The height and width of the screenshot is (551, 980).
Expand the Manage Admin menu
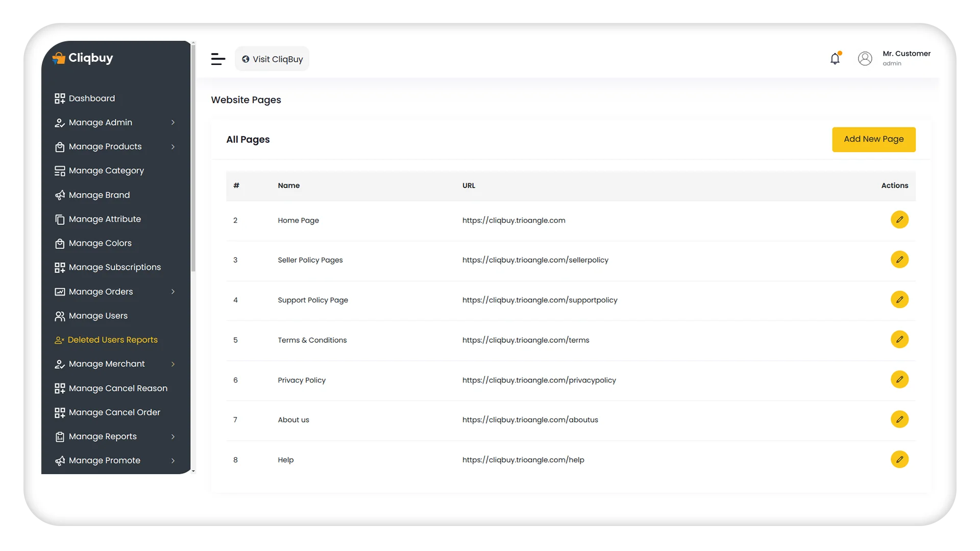(x=173, y=122)
